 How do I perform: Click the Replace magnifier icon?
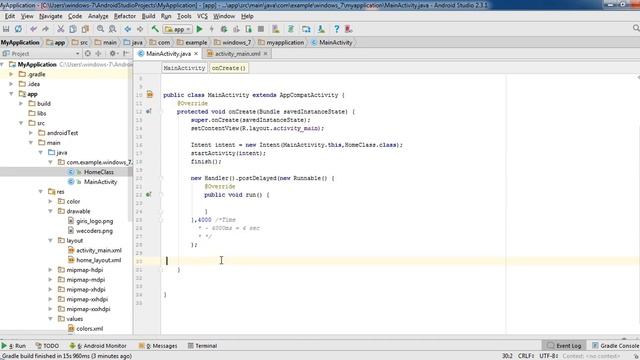(112, 29)
